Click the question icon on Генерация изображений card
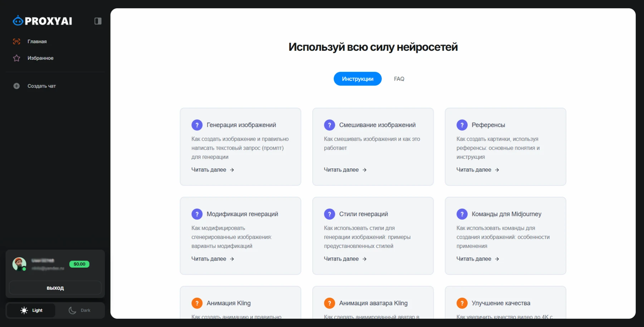644x327 pixels. 197,125
